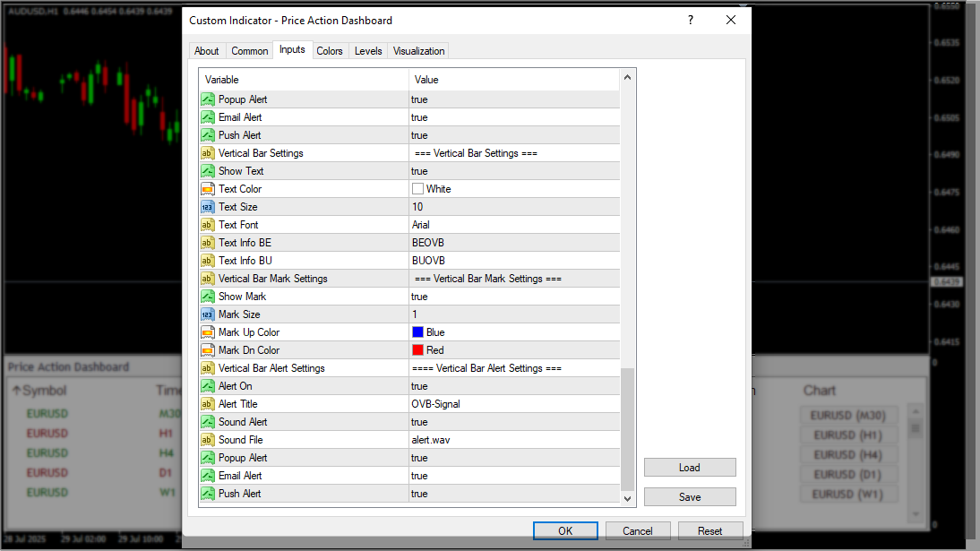Click the "ab" icon next to Alert Title
Viewport: 980px width, 551px height.
coord(207,403)
